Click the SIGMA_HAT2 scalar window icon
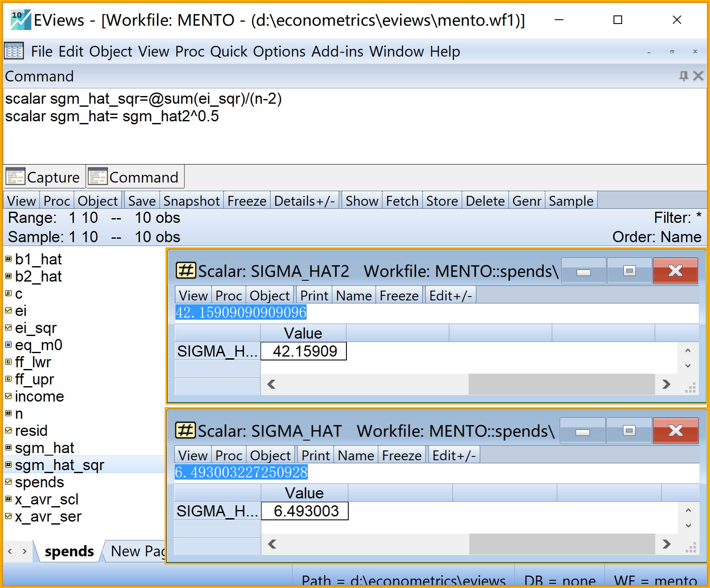 [x=186, y=271]
